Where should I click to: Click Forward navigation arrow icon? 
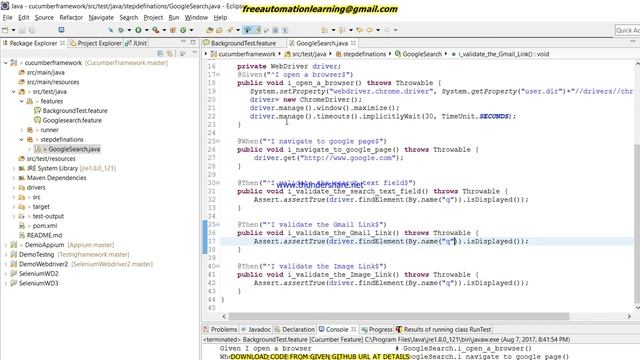tap(387, 30)
